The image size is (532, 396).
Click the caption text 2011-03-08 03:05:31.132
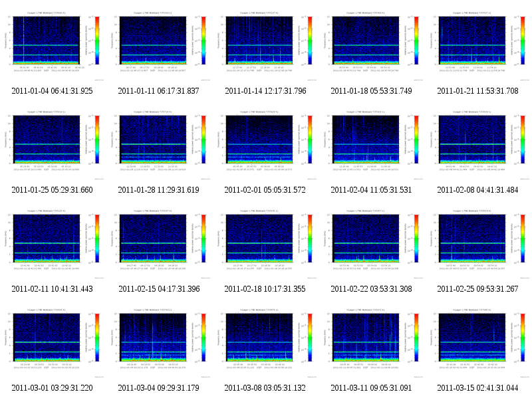pyautogui.click(x=265, y=388)
